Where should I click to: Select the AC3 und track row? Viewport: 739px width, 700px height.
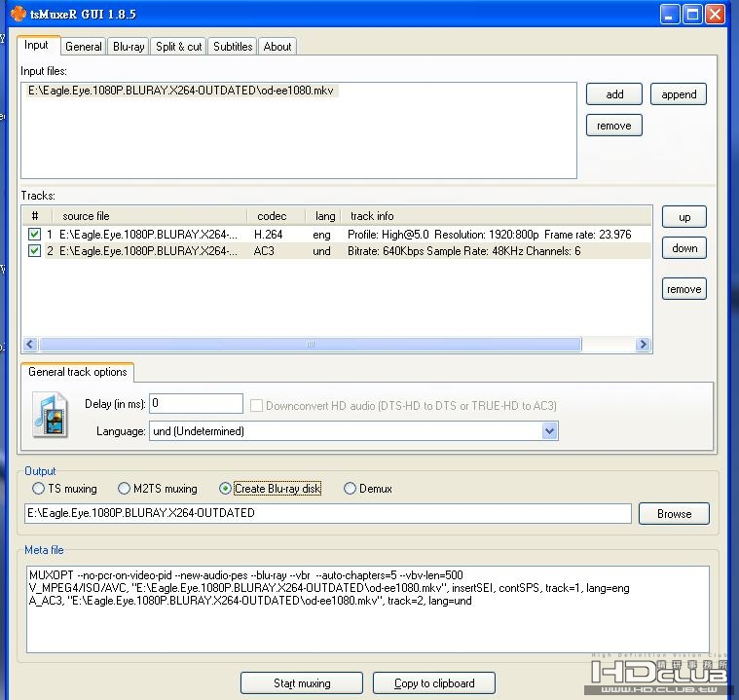pos(337,251)
